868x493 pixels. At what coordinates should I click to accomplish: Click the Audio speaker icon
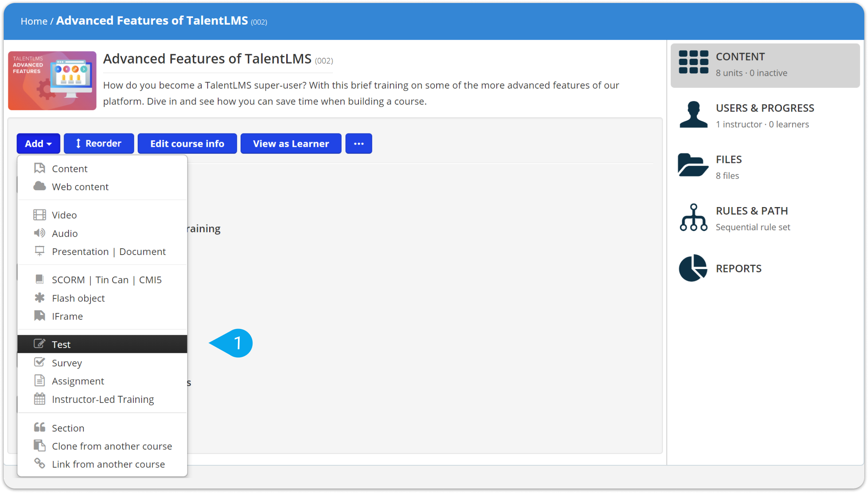[39, 233]
